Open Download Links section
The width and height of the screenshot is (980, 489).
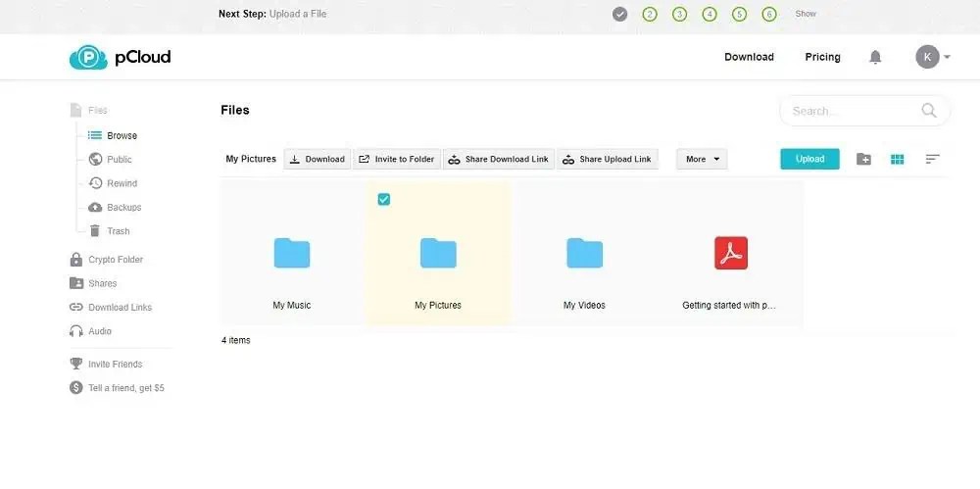(x=120, y=307)
